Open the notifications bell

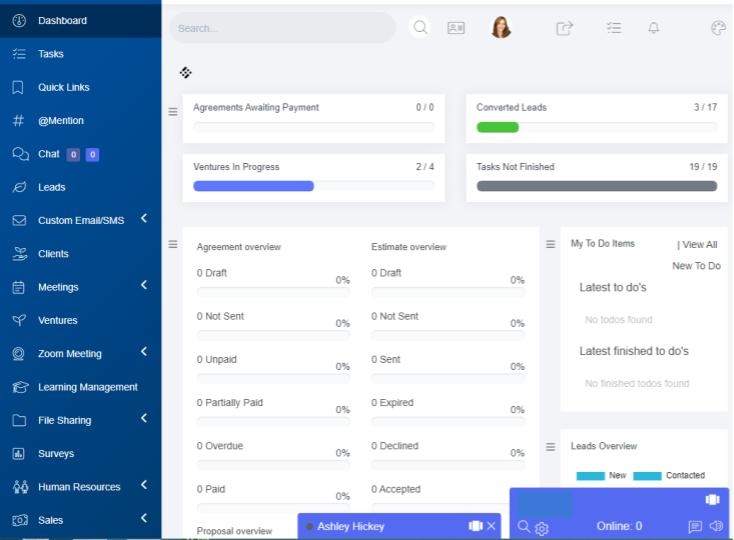[x=654, y=28]
